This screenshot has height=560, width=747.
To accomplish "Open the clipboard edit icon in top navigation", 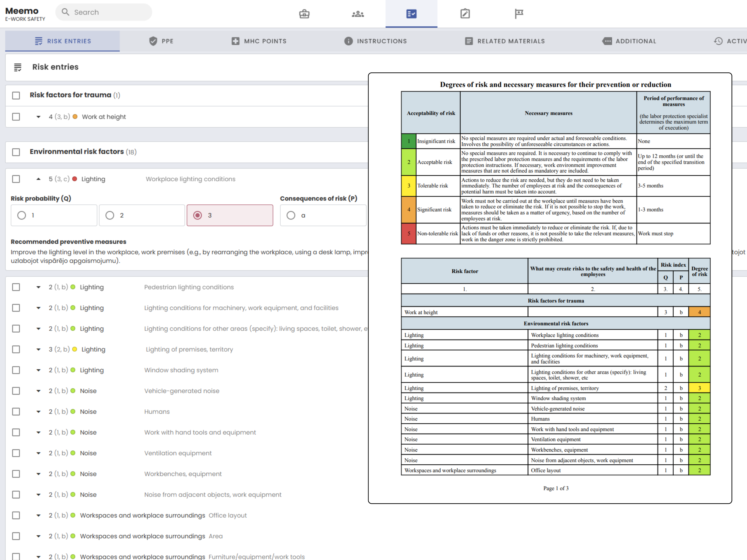I will click(465, 14).
